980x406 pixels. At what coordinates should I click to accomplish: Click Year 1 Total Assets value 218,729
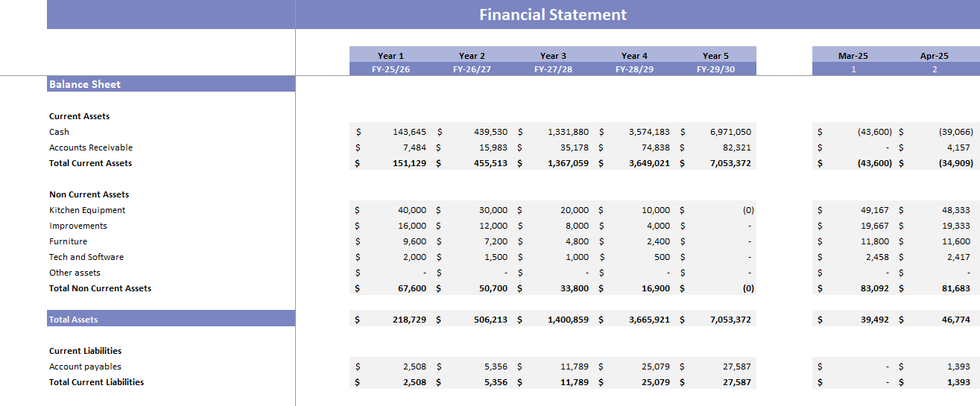(x=409, y=320)
